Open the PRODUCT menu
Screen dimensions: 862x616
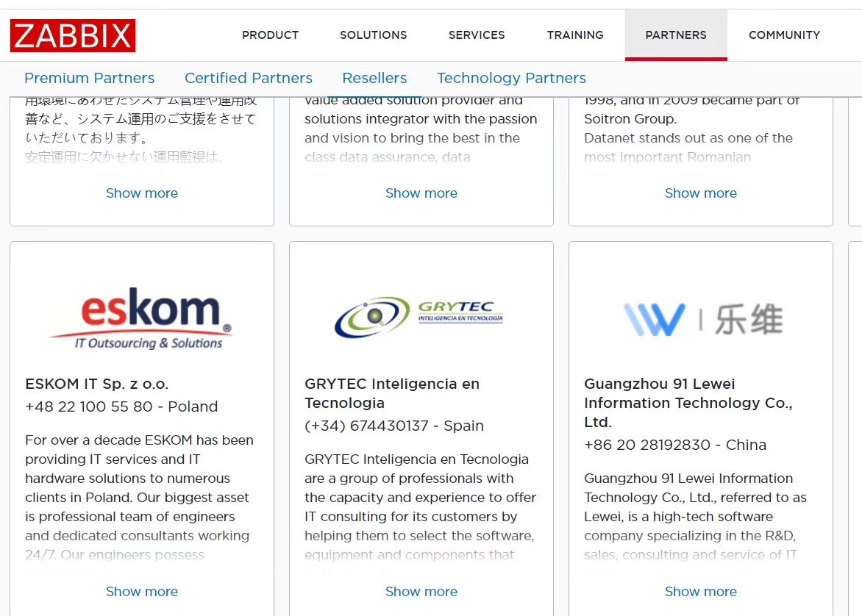tap(270, 35)
